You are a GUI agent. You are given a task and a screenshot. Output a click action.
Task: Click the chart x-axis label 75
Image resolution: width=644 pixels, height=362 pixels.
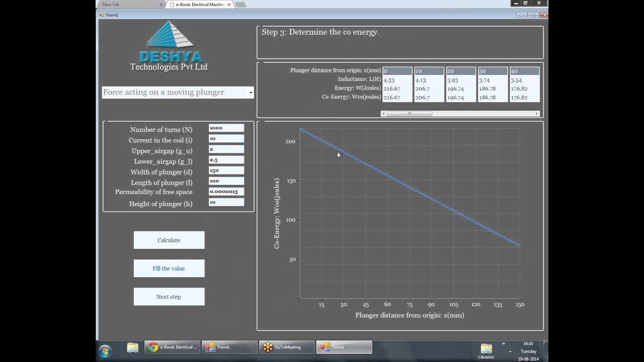point(410,305)
